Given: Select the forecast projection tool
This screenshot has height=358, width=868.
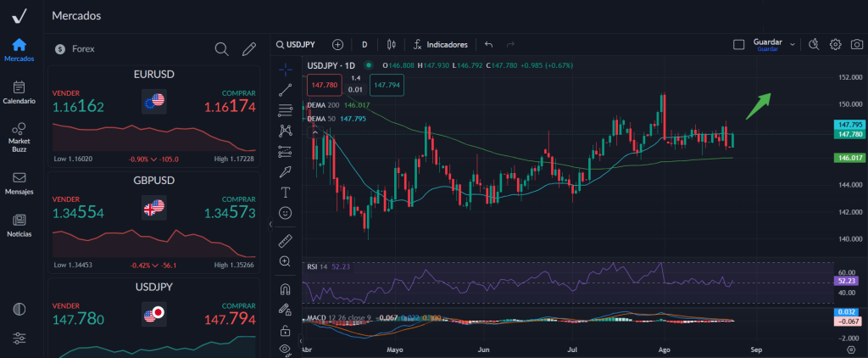Looking at the screenshot, I should (x=286, y=151).
